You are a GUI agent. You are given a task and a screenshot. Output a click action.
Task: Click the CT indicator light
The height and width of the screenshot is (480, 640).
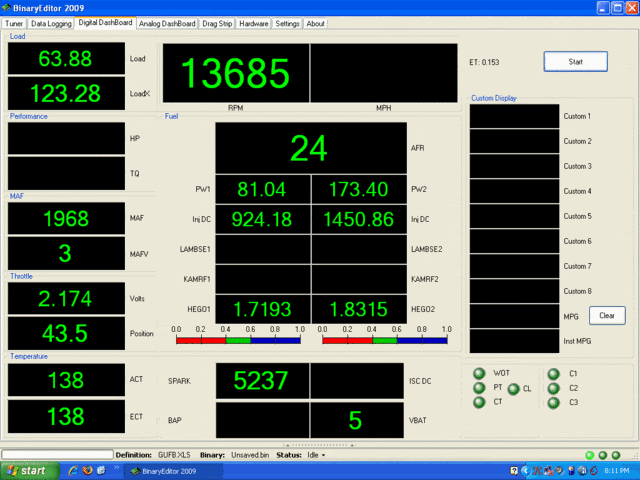pos(479,402)
